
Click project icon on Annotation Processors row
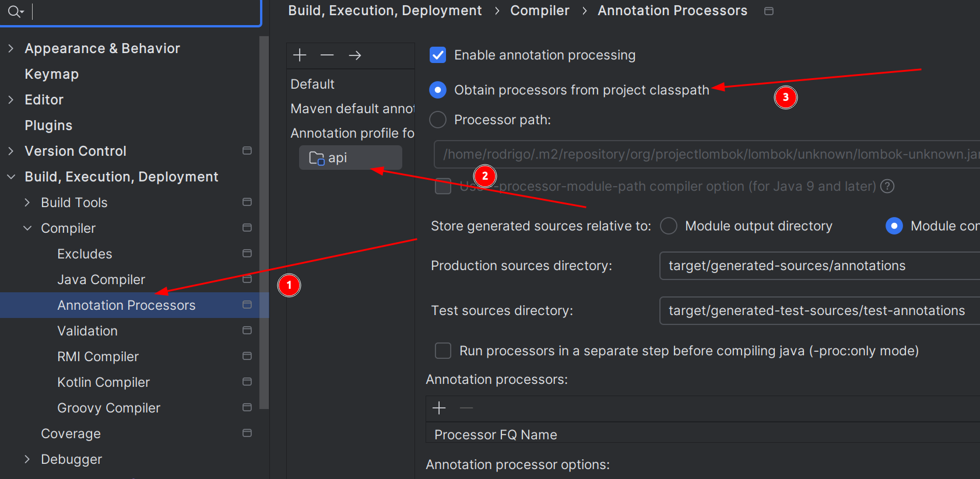247,305
